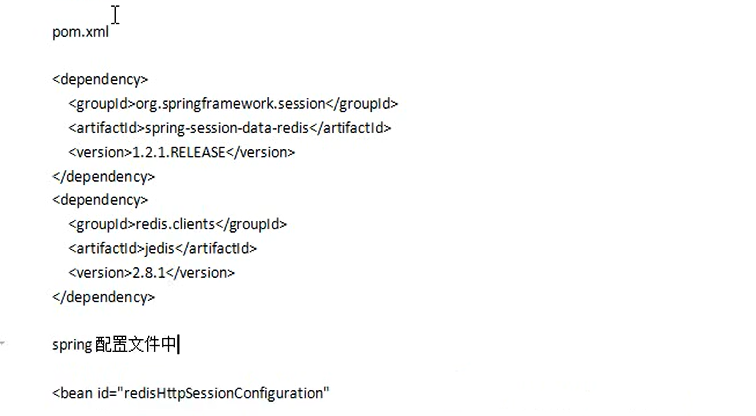Click the org.springframework.session group name
Screen dimensions: 756x416
(x=230, y=104)
